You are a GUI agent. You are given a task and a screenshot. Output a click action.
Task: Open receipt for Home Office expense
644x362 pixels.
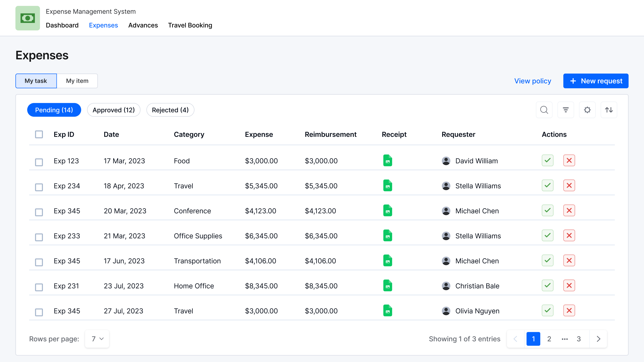(x=388, y=286)
